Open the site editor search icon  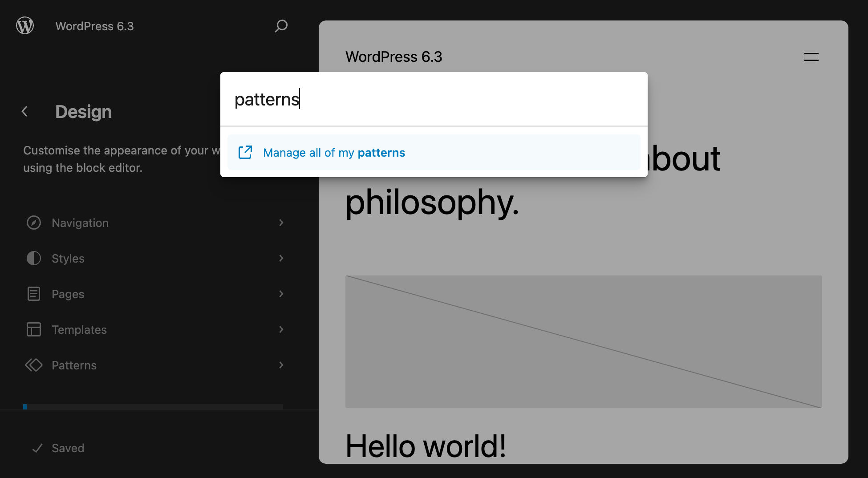(x=281, y=27)
